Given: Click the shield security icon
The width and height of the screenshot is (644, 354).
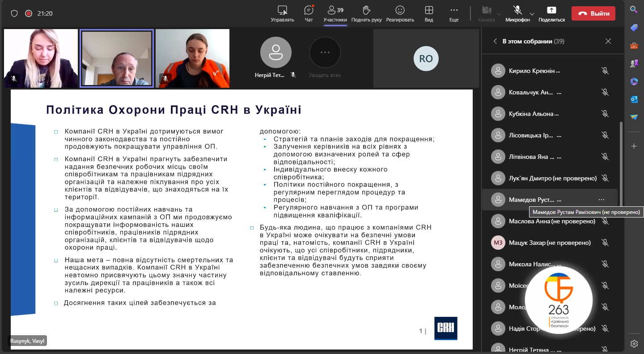Looking at the screenshot, I should (x=14, y=13).
